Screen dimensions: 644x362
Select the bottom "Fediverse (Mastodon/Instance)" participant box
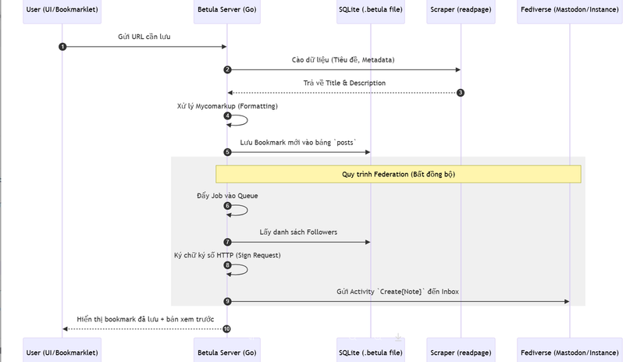(570, 352)
